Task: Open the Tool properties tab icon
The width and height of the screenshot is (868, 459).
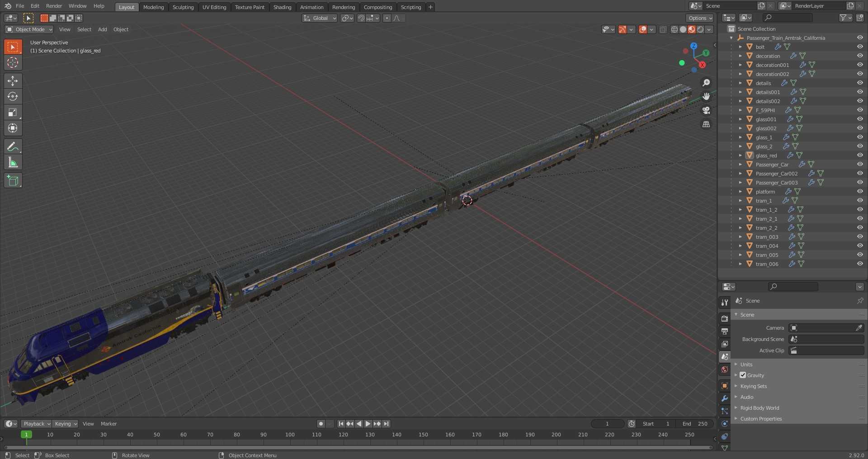Action: [x=724, y=302]
